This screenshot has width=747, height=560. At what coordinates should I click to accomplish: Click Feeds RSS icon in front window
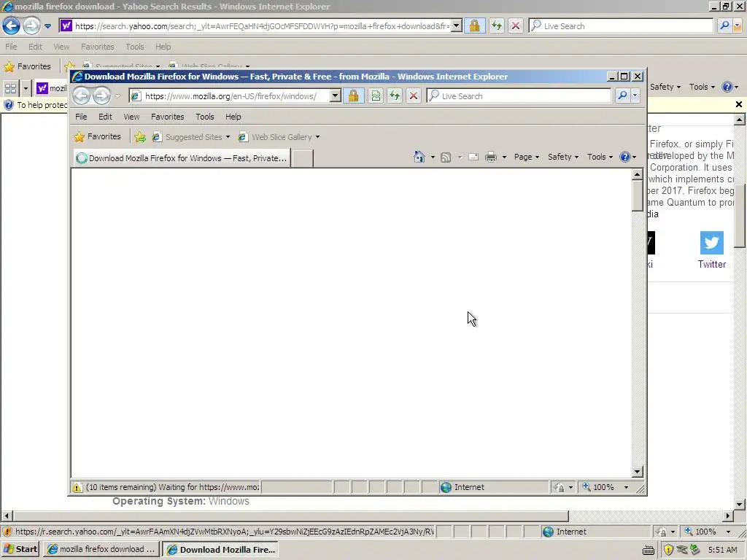coord(446,157)
